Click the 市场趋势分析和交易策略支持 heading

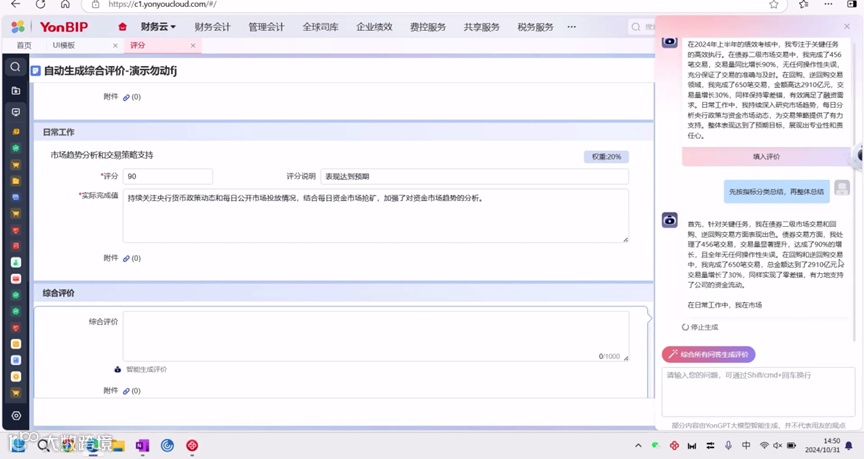coord(102,155)
